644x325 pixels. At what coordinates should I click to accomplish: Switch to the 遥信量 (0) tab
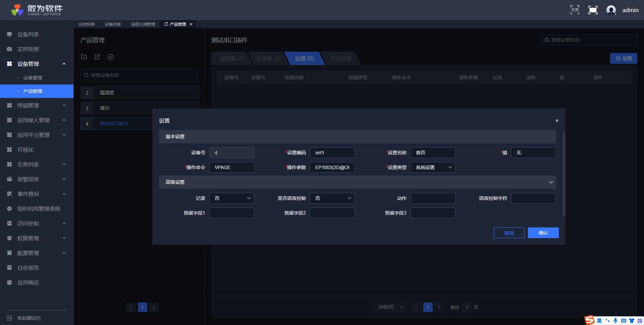(268, 59)
